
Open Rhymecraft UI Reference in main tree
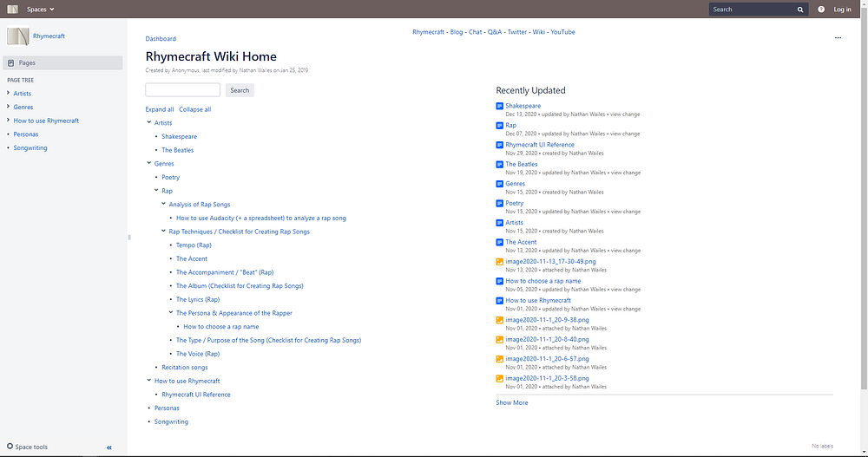196,395
